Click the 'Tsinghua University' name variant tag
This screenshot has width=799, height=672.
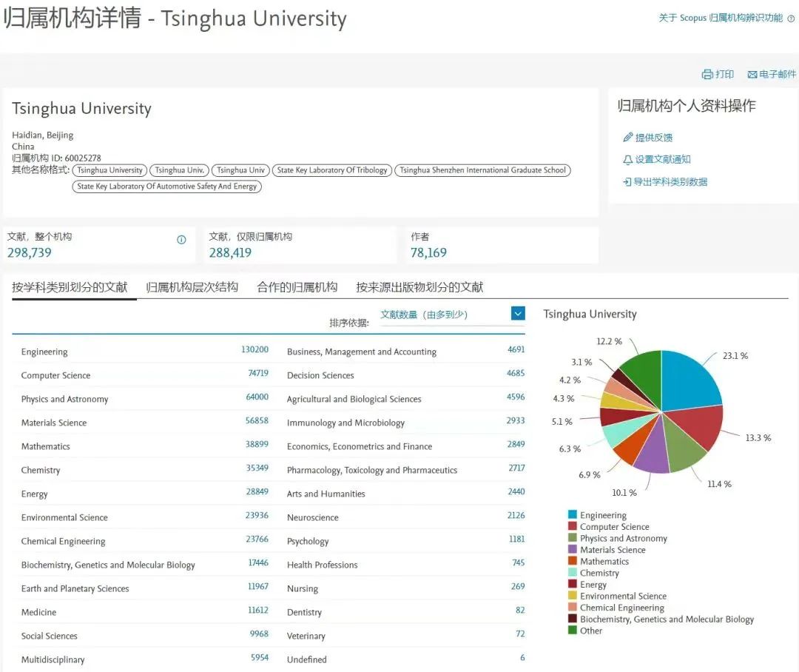point(109,170)
